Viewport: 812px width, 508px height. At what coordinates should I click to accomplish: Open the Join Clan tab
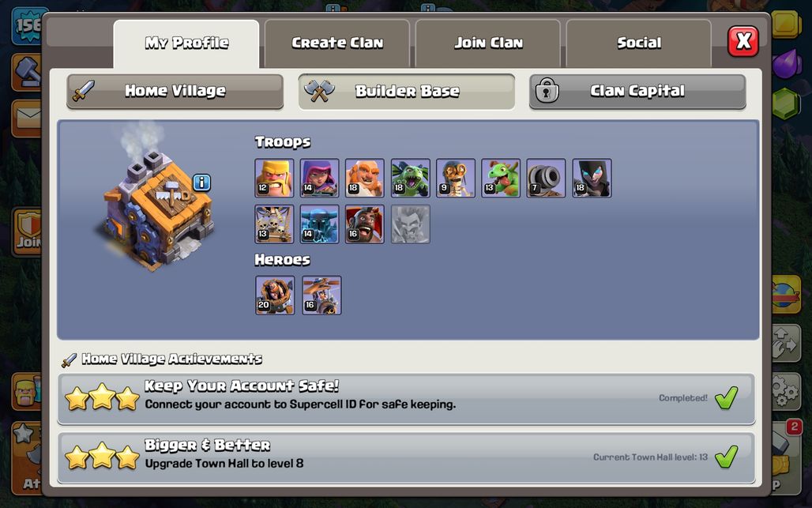(488, 43)
